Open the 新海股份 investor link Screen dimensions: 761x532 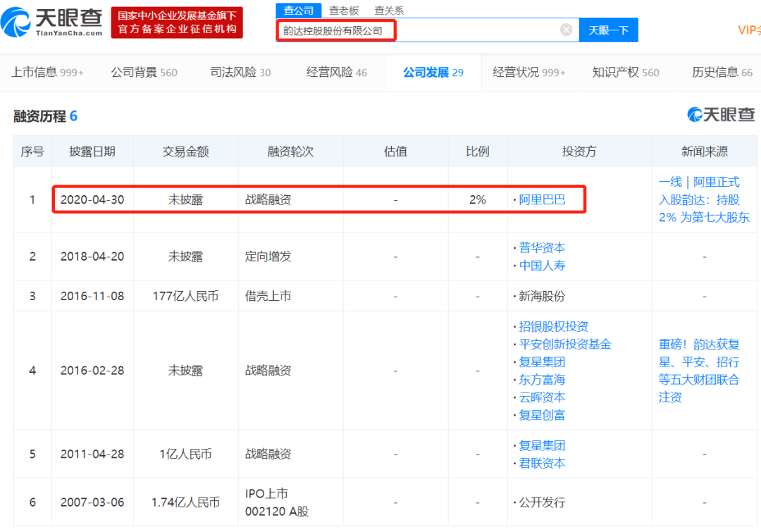tap(541, 295)
